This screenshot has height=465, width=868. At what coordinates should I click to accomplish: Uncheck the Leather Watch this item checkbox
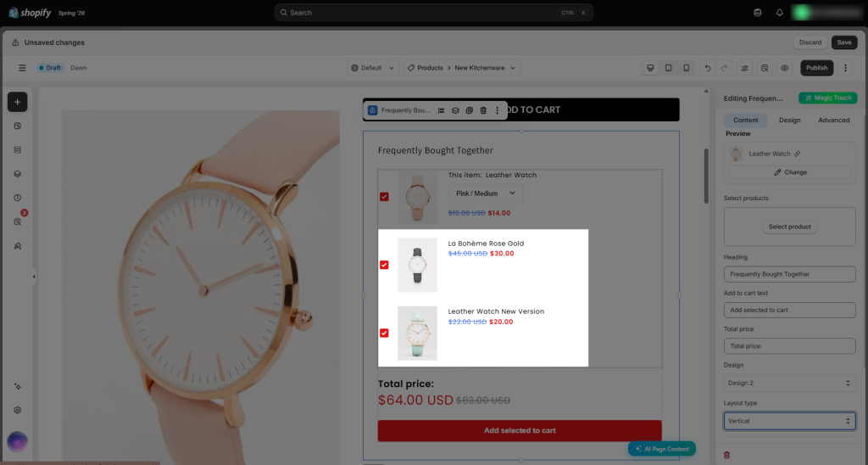point(384,197)
